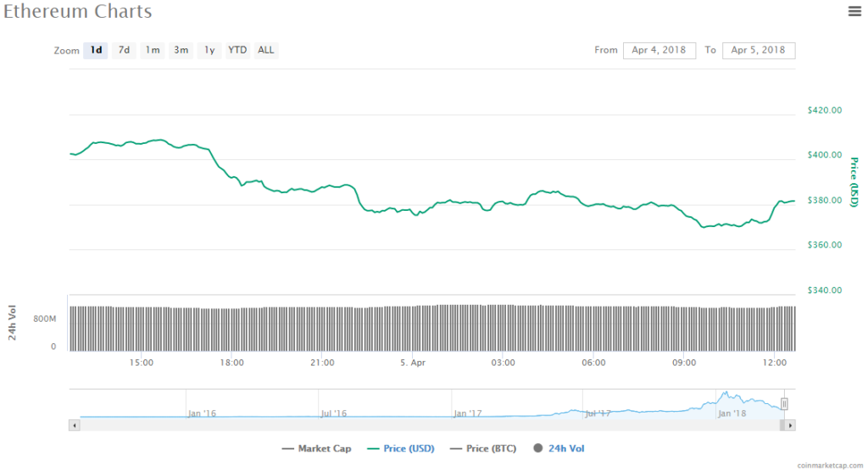
Task: Select YTD zoom range
Action: point(237,50)
